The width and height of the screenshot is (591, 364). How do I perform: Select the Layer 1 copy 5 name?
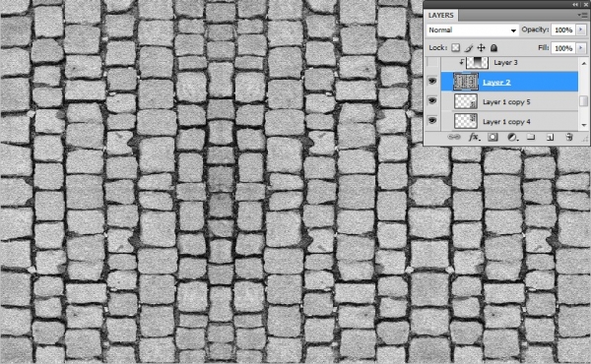point(506,102)
